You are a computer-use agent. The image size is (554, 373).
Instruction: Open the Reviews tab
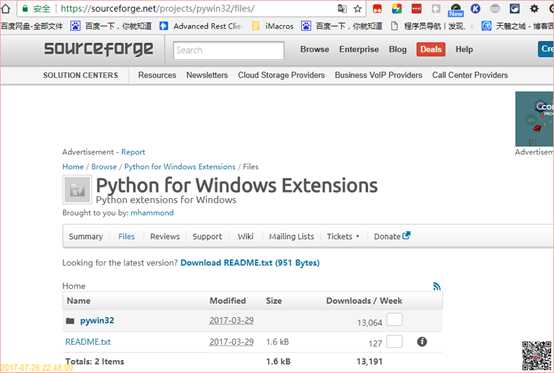(165, 236)
